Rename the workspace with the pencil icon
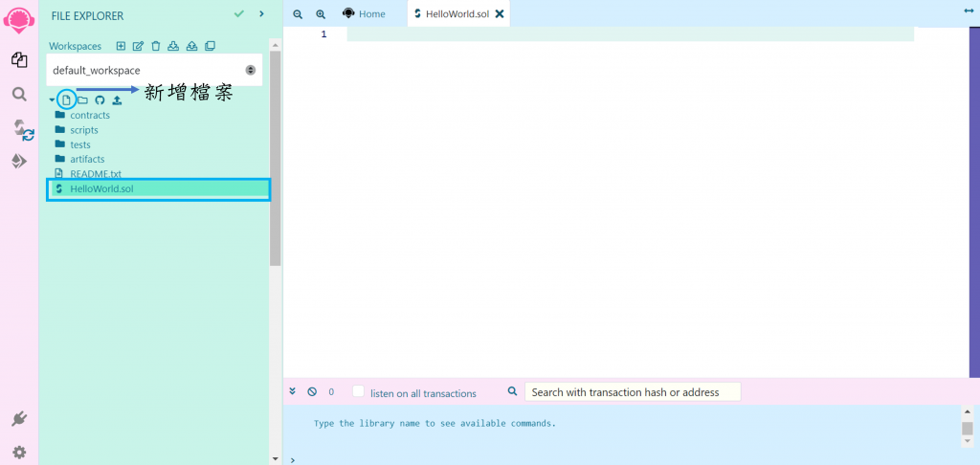This screenshot has width=980, height=465. point(138,46)
